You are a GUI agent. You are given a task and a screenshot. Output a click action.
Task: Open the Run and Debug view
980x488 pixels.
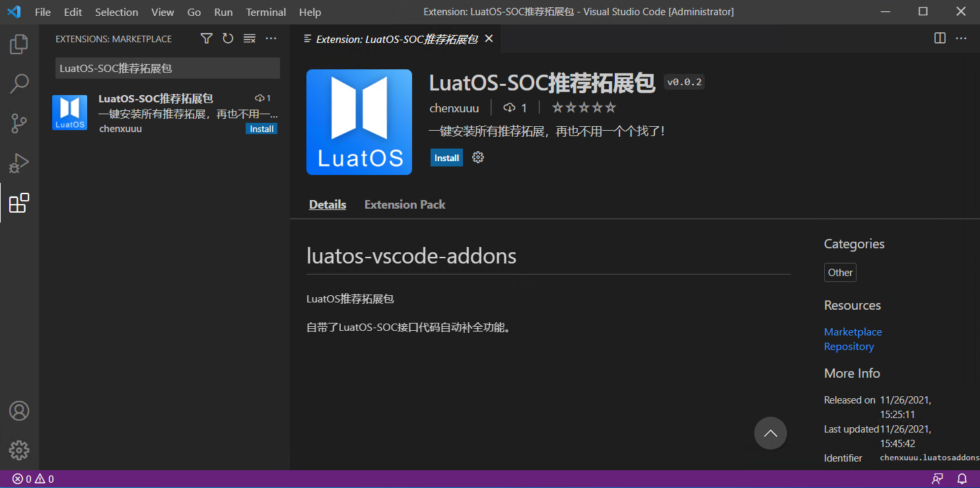tap(19, 163)
